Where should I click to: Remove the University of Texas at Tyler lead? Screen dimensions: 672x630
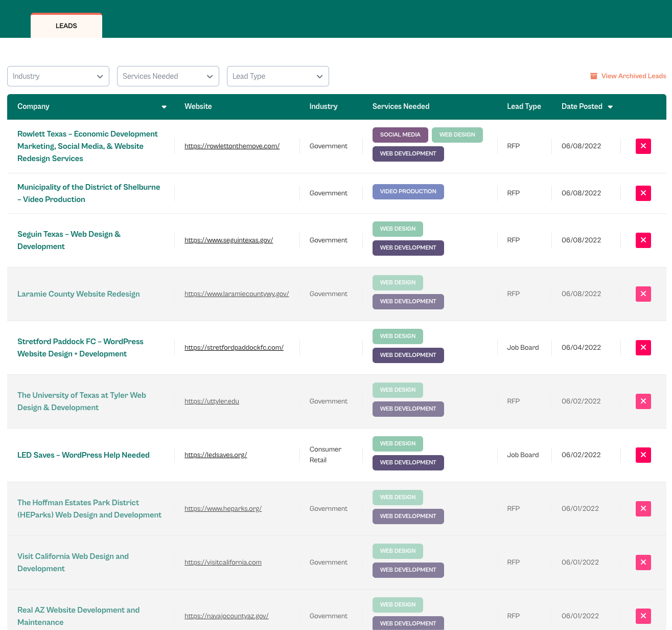click(x=643, y=401)
